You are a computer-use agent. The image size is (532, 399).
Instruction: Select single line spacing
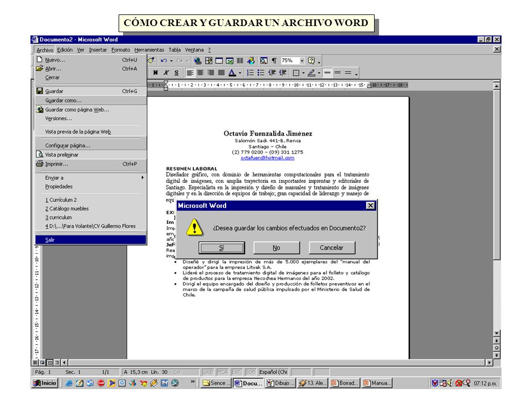[327, 73]
